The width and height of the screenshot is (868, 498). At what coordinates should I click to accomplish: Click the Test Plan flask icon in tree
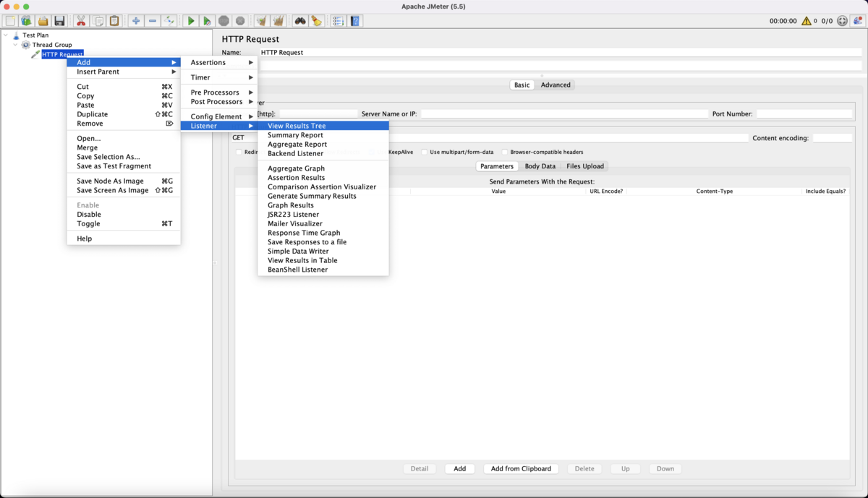pos(16,35)
